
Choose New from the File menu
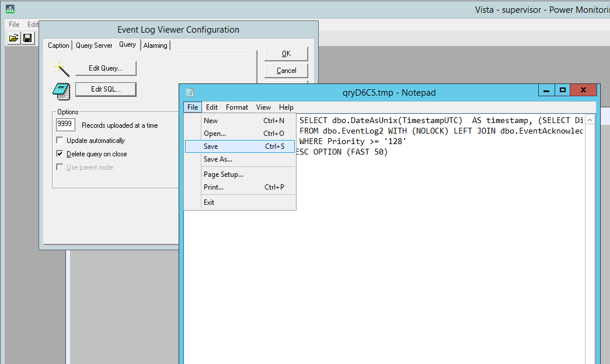click(240, 121)
